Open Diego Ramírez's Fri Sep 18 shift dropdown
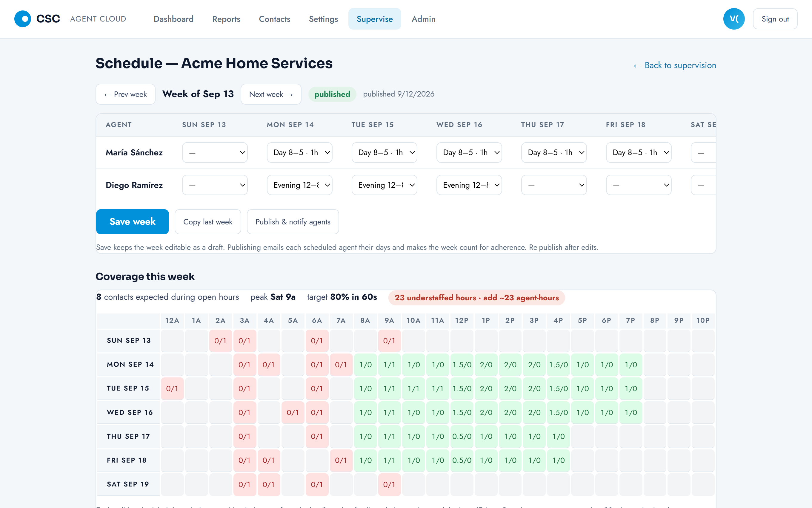The width and height of the screenshot is (812, 508). 639,185
